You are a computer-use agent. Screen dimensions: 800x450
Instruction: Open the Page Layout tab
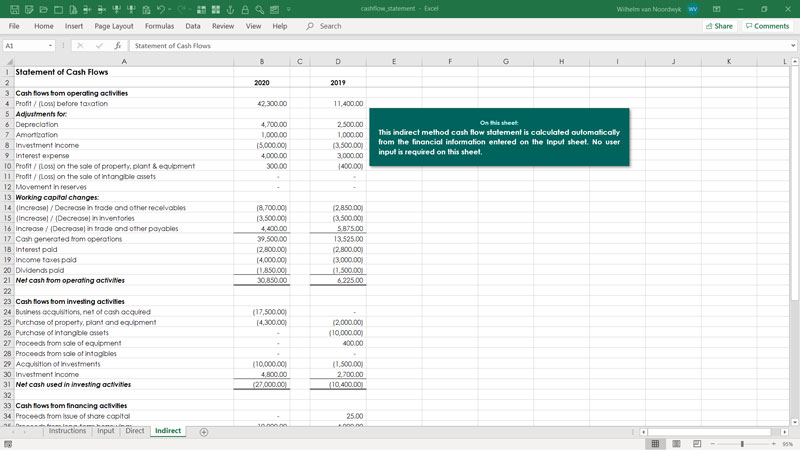114,26
